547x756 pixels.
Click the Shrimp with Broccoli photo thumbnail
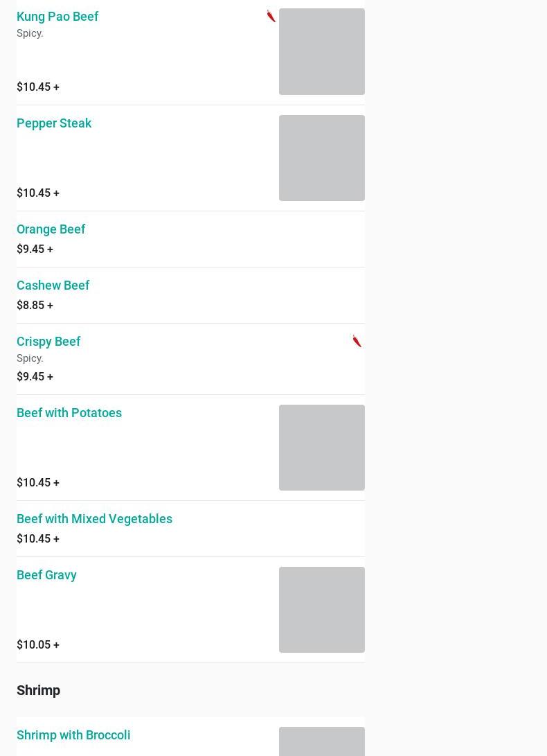point(321,741)
